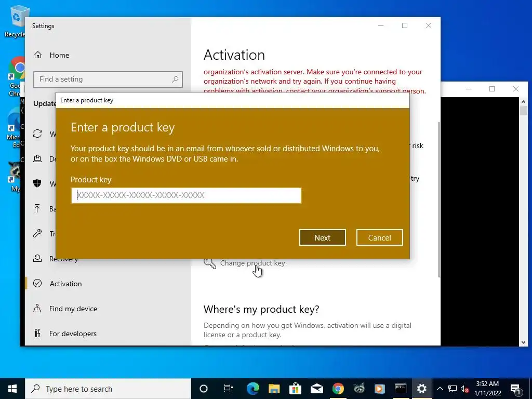
Task: Click the Next button in product key dialog
Action: [x=322, y=237]
